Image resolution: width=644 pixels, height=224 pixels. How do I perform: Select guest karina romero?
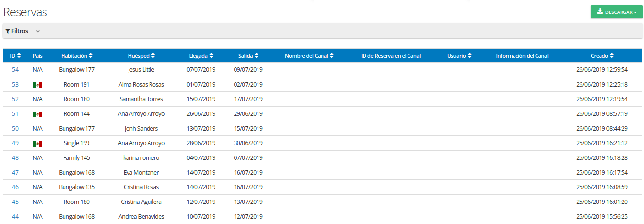[x=141, y=158]
